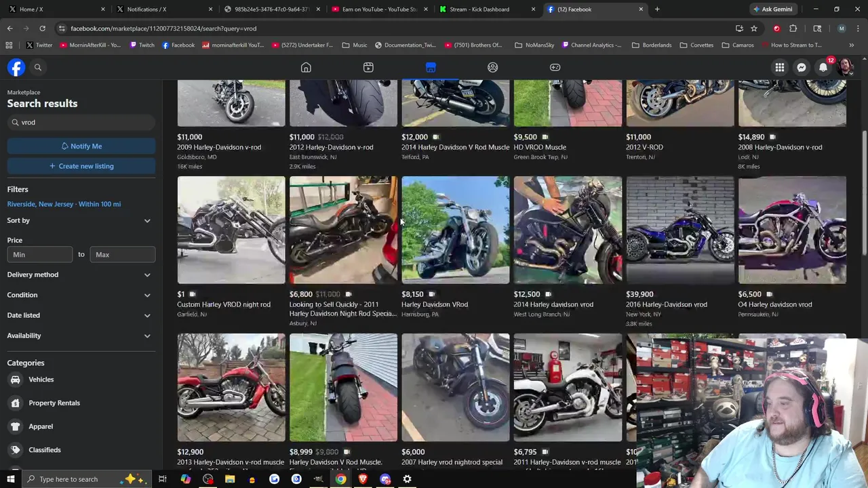Viewport: 868px width, 488px height.
Task: Click the Vehicles category icon
Action: click(16, 380)
